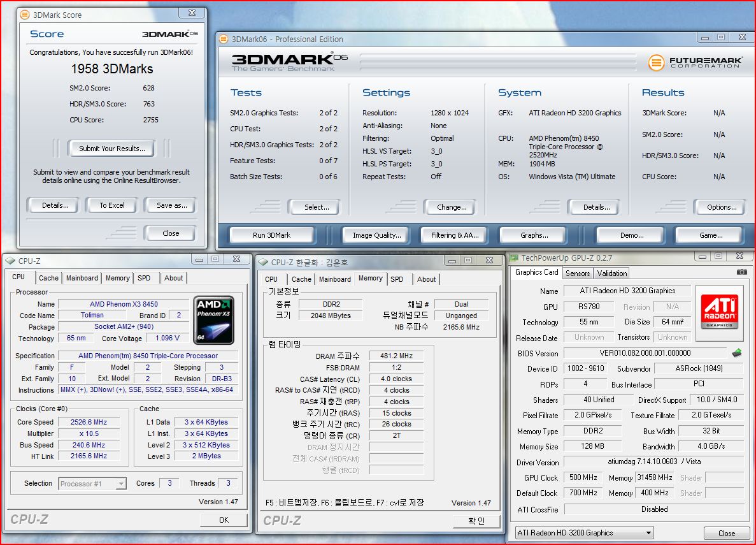
Task: Click the 3DMark Score window title icon
Action: (25, 15)
